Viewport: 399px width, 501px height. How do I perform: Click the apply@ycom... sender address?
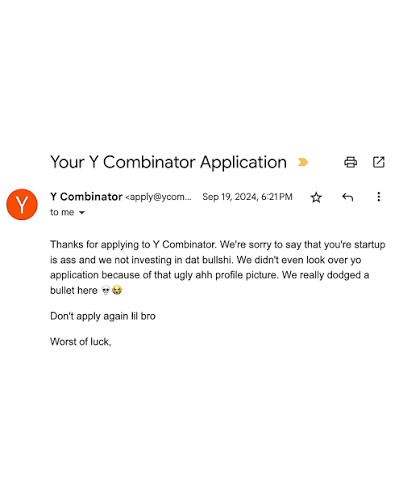point(158,197)
